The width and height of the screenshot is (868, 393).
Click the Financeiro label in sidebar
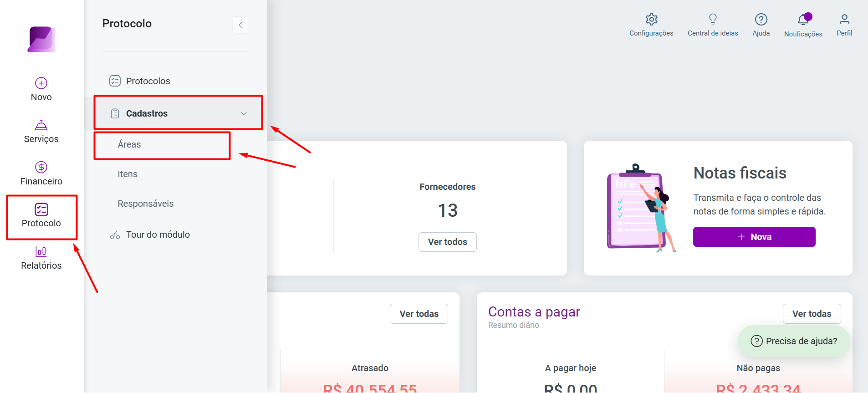point(41,181)
